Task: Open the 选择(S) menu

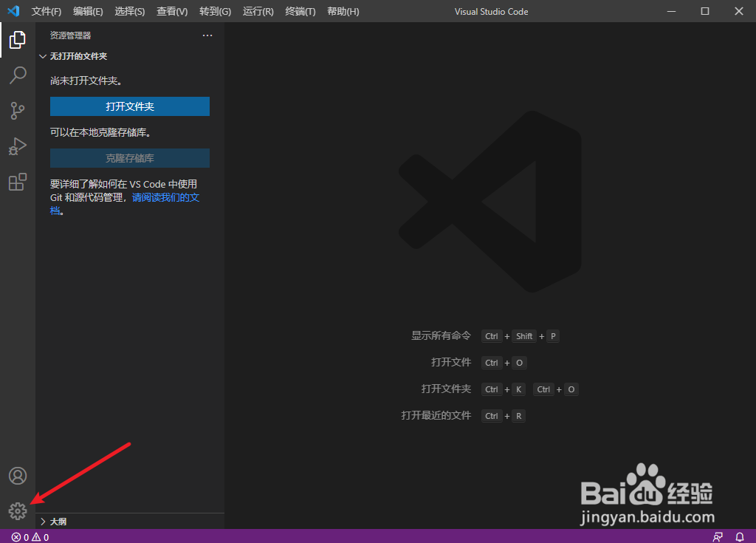Action: tap(130, 11)
